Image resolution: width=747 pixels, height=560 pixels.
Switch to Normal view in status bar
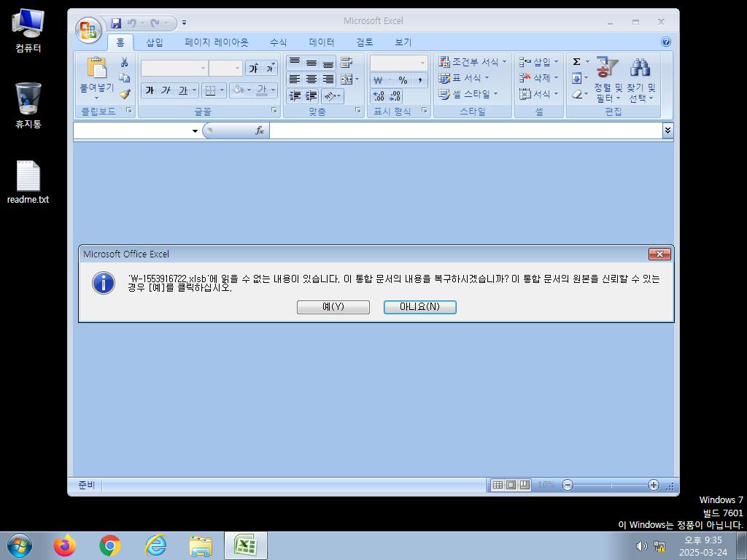point(498,485)
